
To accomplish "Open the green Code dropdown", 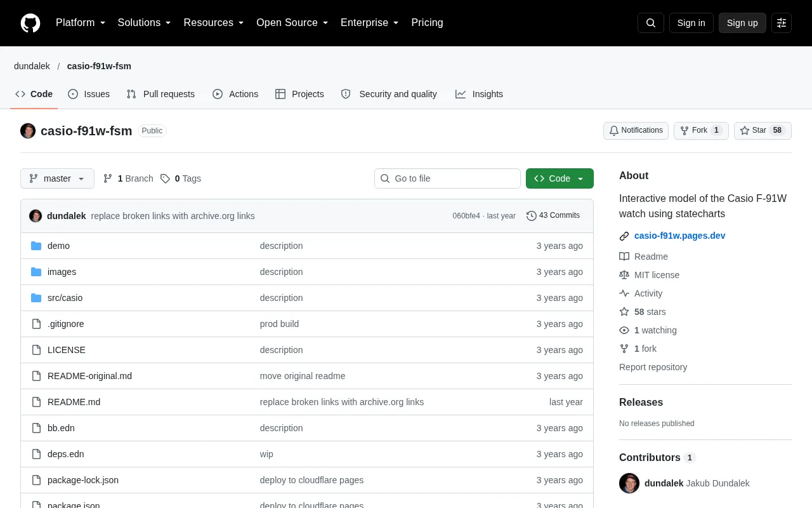I will click(x=560, y=178).
